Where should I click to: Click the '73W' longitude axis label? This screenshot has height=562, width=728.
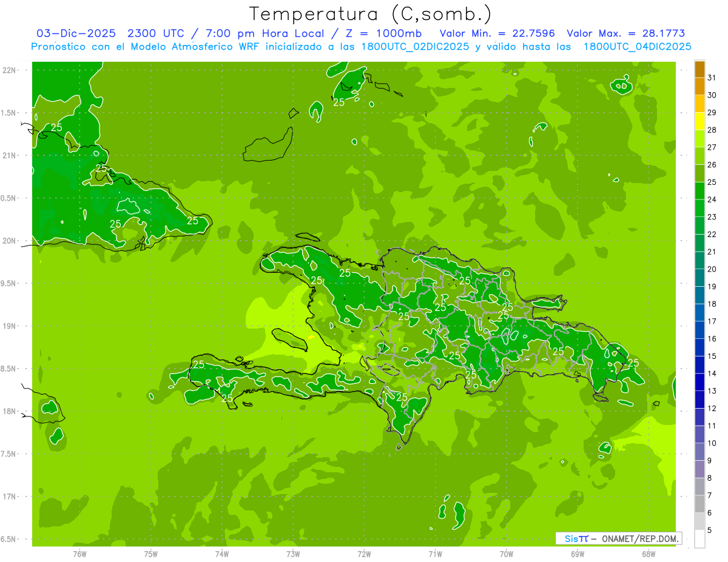(x=293, y=554)
